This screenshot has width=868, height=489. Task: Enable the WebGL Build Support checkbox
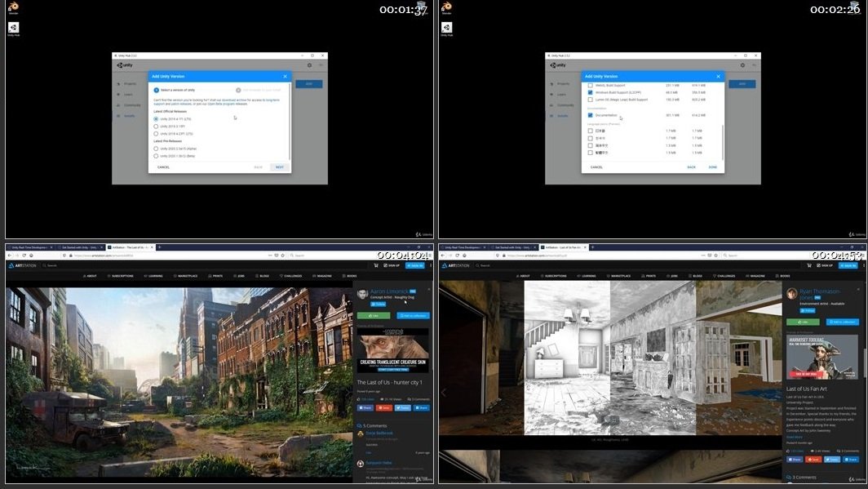coord(590,85)
